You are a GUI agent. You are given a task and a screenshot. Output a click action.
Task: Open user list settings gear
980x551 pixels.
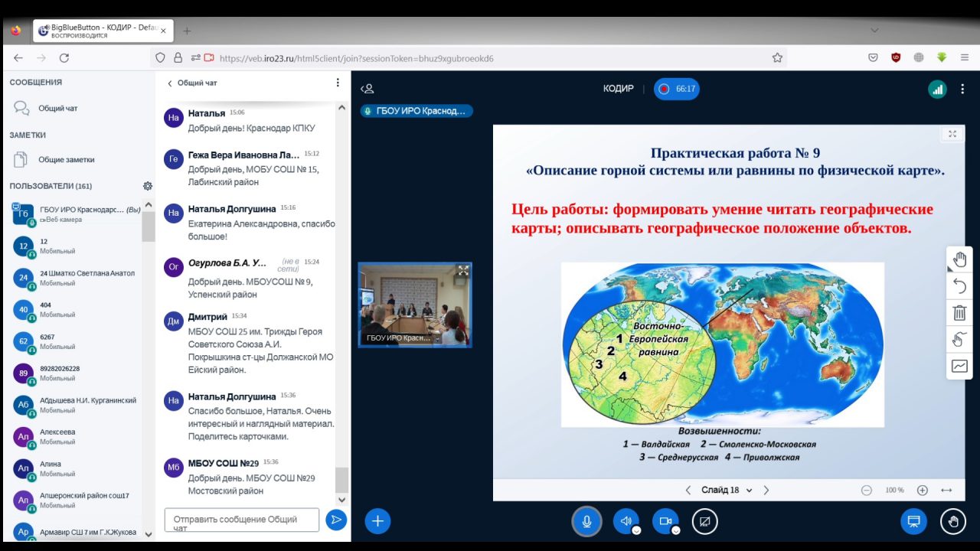click(x=148, y=186)
